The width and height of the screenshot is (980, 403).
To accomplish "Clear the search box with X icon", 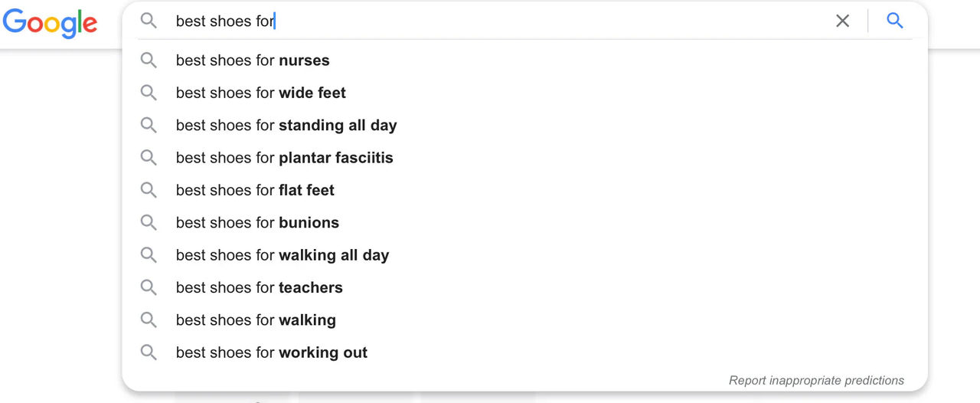I will tap(842, 21).
